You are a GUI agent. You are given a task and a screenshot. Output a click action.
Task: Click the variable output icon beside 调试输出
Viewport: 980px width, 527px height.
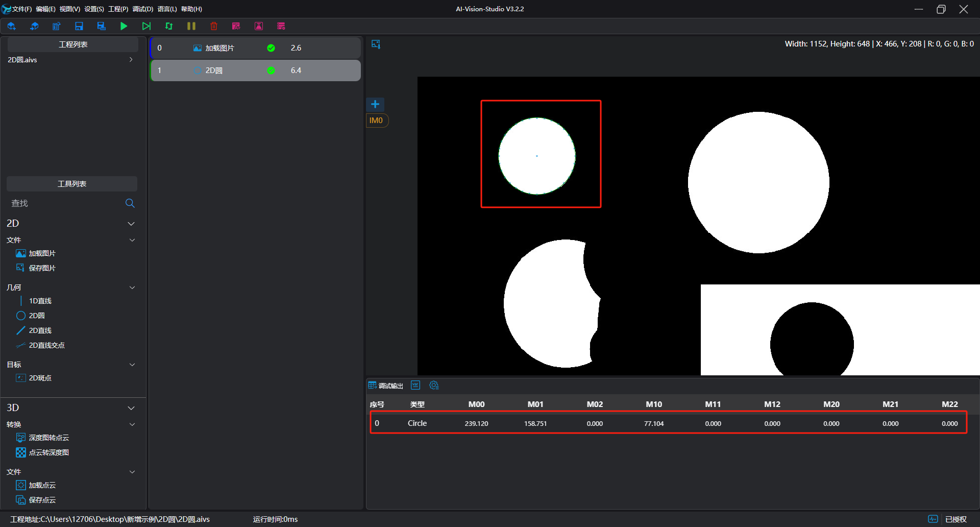click(x=415, y=385)
